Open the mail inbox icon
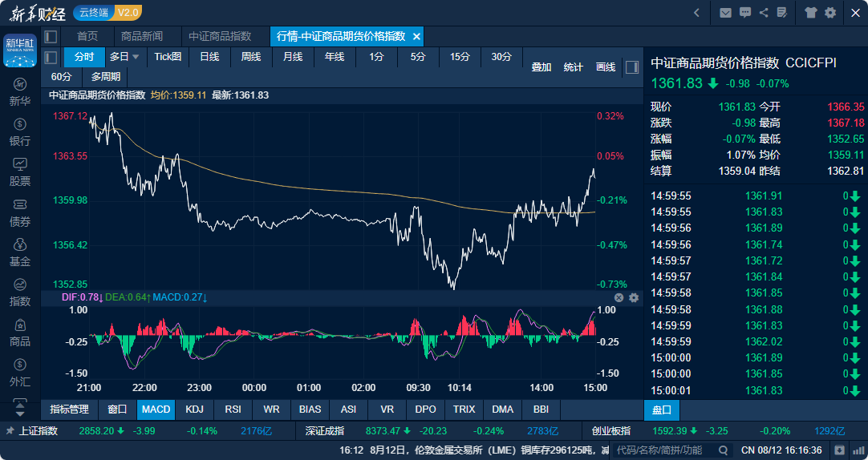This screenshot has height=460, width=868. coord(725,13)
